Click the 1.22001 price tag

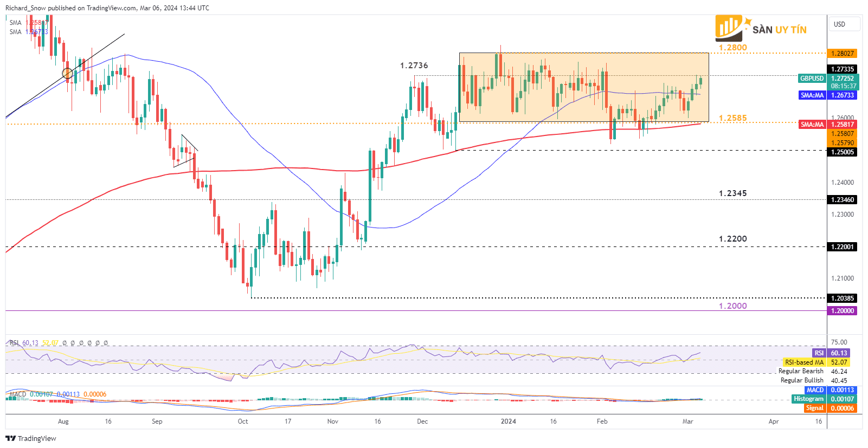point(843,246)
